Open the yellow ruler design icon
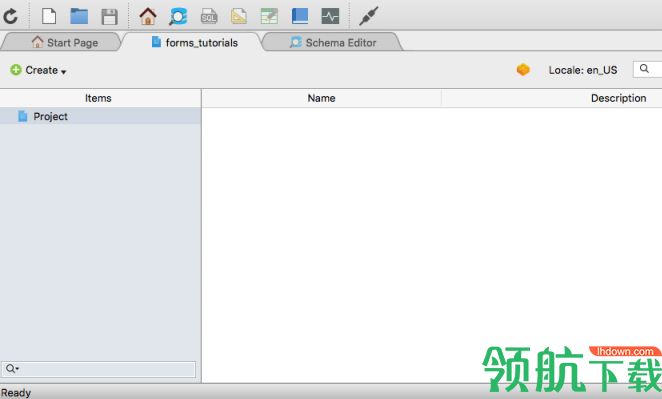This screenshot has width=662, height=399. 239,16
